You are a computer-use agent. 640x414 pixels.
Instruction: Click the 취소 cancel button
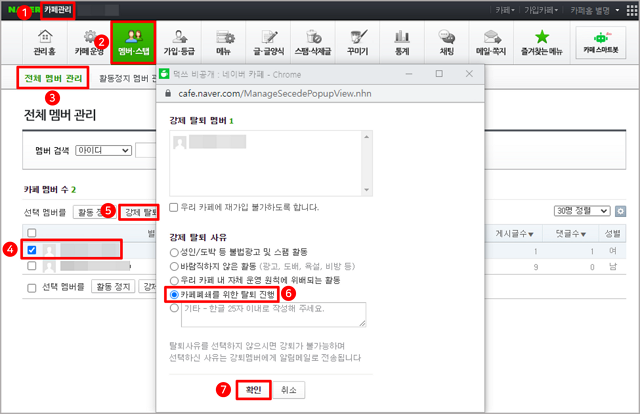pos(288,390)
